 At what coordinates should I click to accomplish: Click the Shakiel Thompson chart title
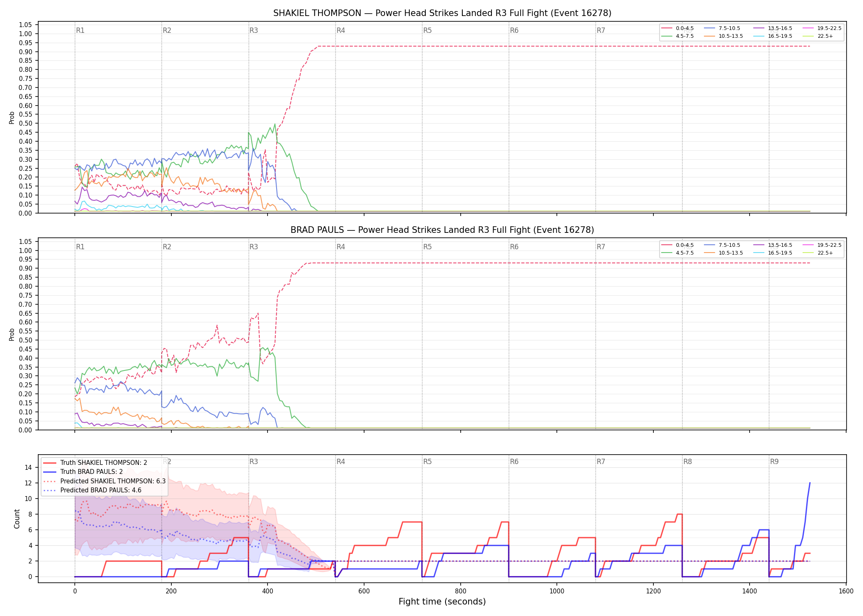(x=442, y=13)
